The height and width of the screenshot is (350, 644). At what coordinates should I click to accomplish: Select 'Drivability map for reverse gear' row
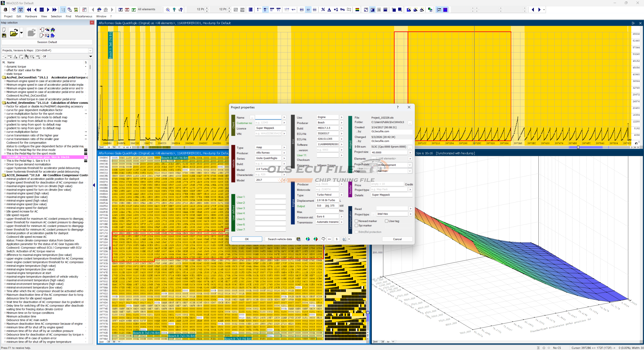45,157
